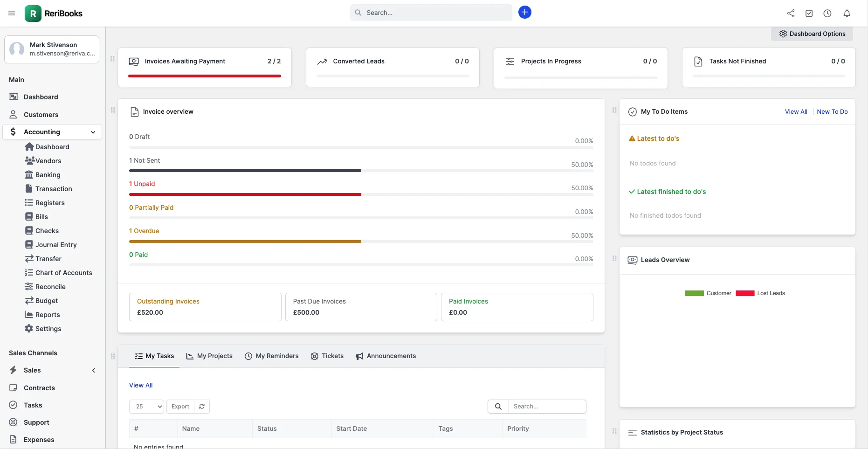
Task: Click the Invoices Awaiting Payment card
Action: pyautogui.click(x=205, y=67)
